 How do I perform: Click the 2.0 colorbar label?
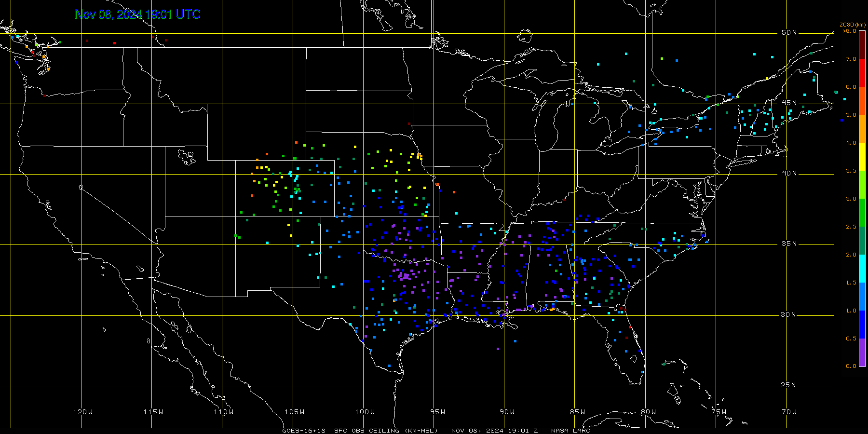(x=851, y=255)
